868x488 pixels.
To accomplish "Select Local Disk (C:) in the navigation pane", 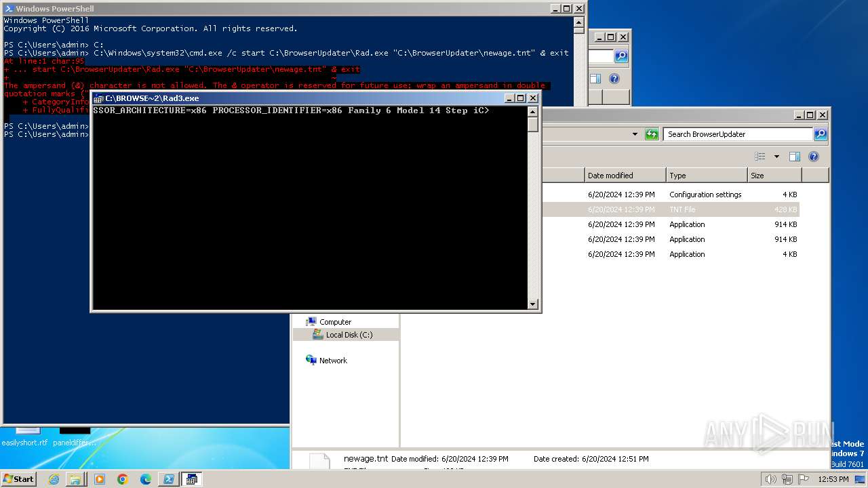I will pyautogui.click(x=349, y=335).
